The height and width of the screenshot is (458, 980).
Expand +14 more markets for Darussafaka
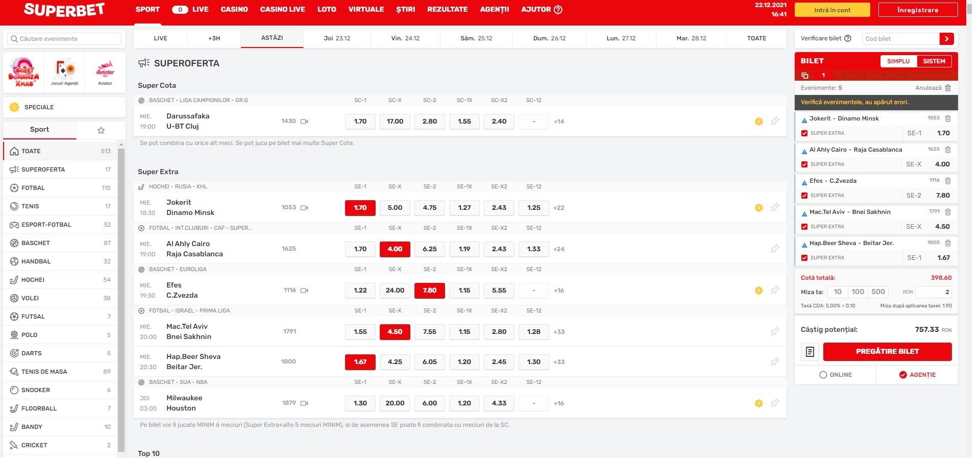(x=559, y=122)
